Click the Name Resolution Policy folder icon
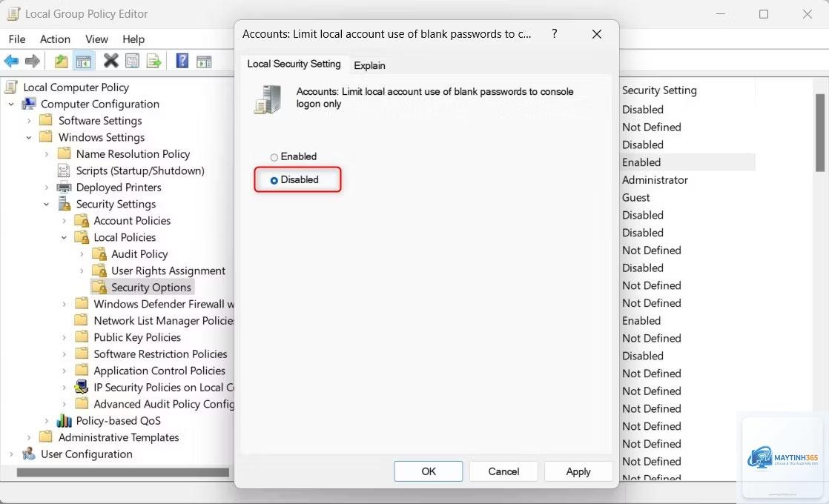This screenshot has width=829, height=504. [x=64, y=153]
